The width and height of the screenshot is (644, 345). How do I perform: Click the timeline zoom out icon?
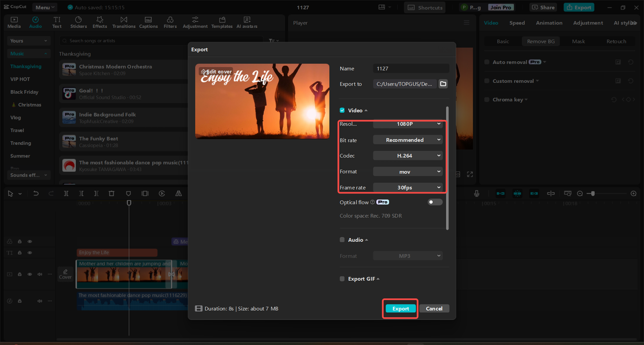(x=580, y=194)
